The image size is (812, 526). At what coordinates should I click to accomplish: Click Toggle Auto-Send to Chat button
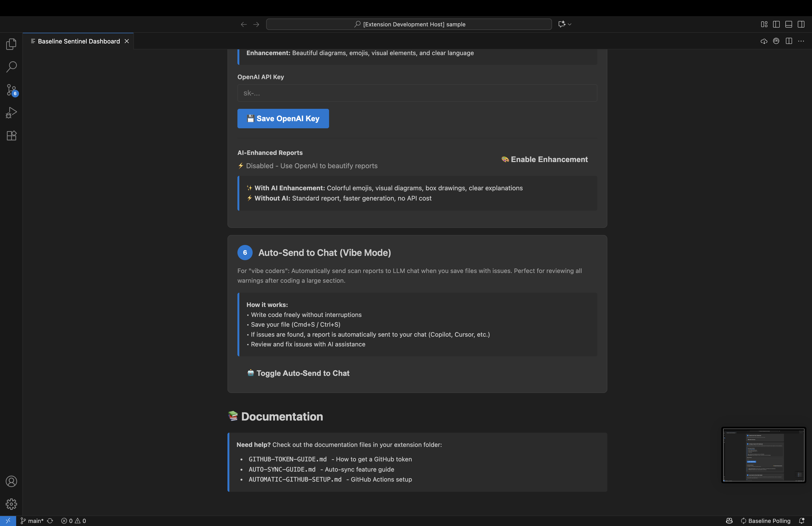click(298, 373)
